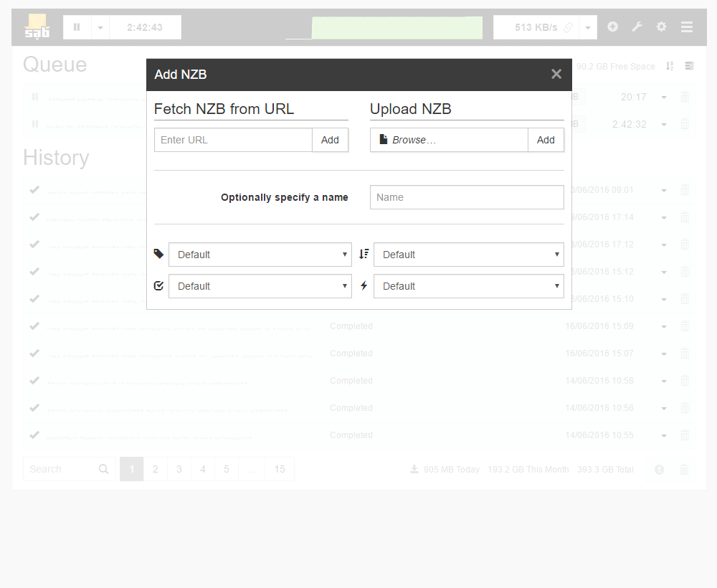Click the SABnzbd logo icon
717x588 pixels.
[x=37, y=27]
